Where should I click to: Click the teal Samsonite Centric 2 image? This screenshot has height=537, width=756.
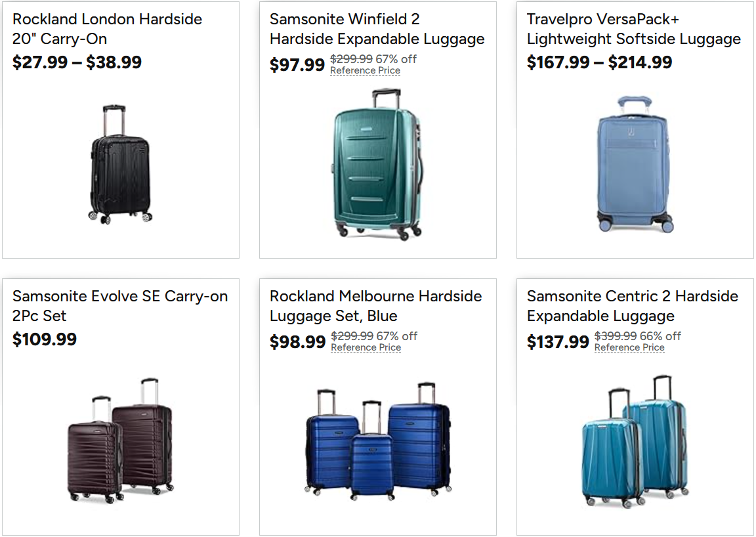point(635,441)
